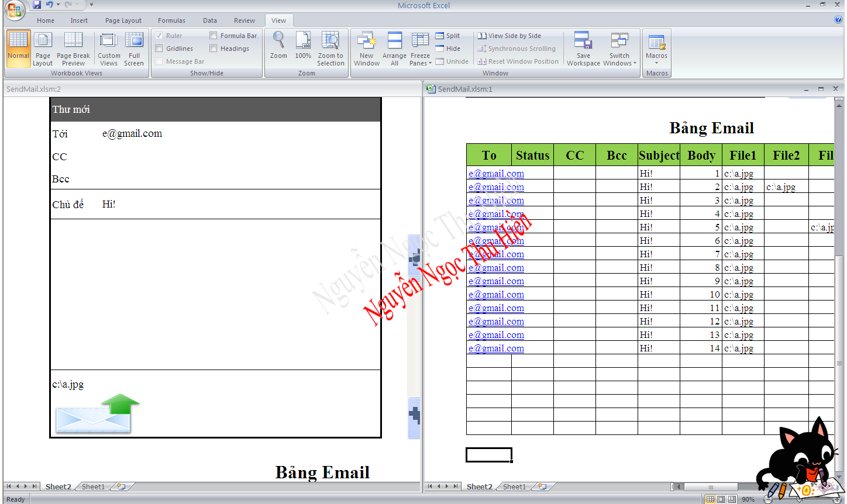
Task: Open the Insert ribbon tab
Action: (79, 20)
